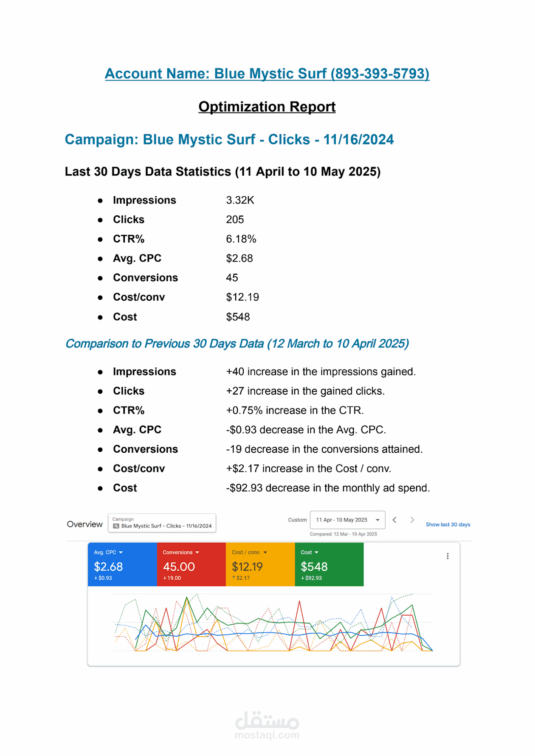This screenshot has width=535, height=756.
Task: Expand the Cost metric dropdown
Action: [316, 553]
